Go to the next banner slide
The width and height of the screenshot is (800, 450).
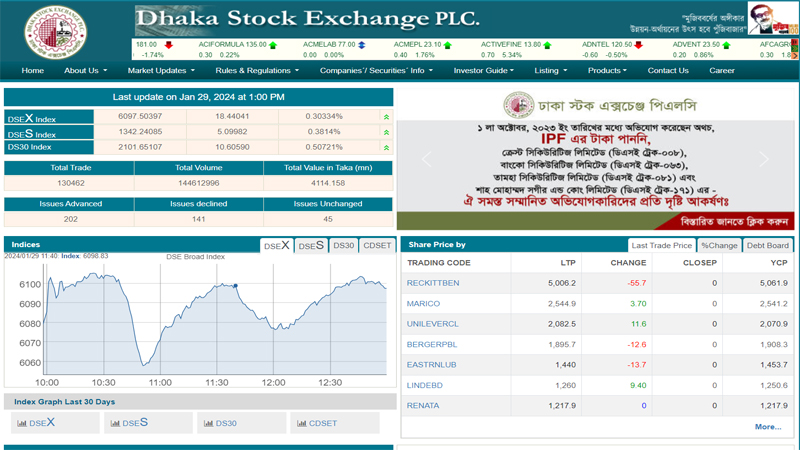(765, 160)
